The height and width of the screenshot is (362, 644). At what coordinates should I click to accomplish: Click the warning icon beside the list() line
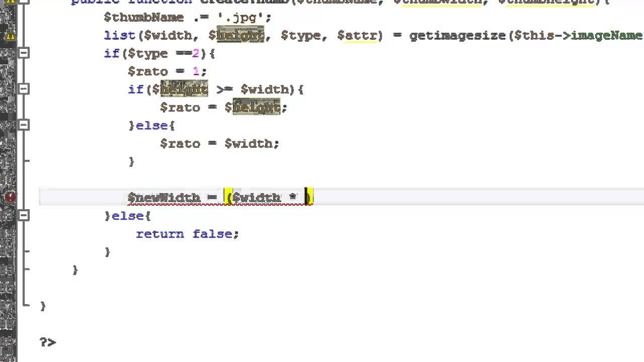pyautogui.click(x=10, y=36)
